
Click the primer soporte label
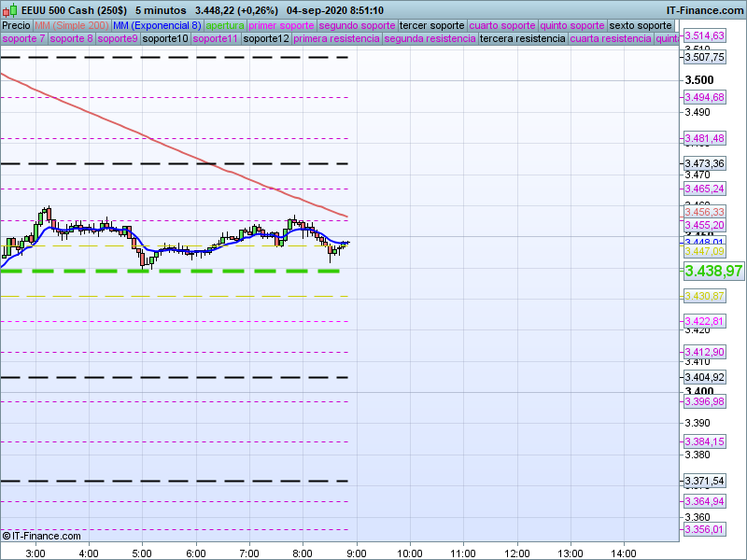point(283,25)
